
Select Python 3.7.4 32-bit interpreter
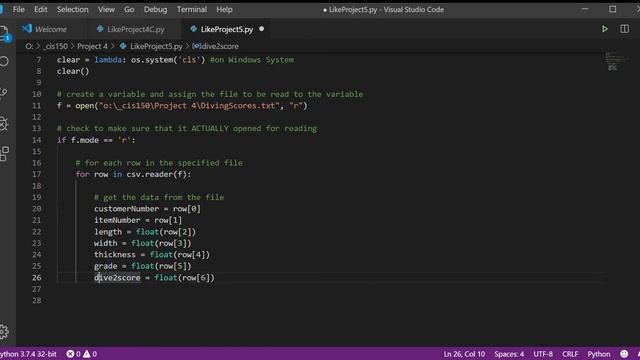[28, 354]
